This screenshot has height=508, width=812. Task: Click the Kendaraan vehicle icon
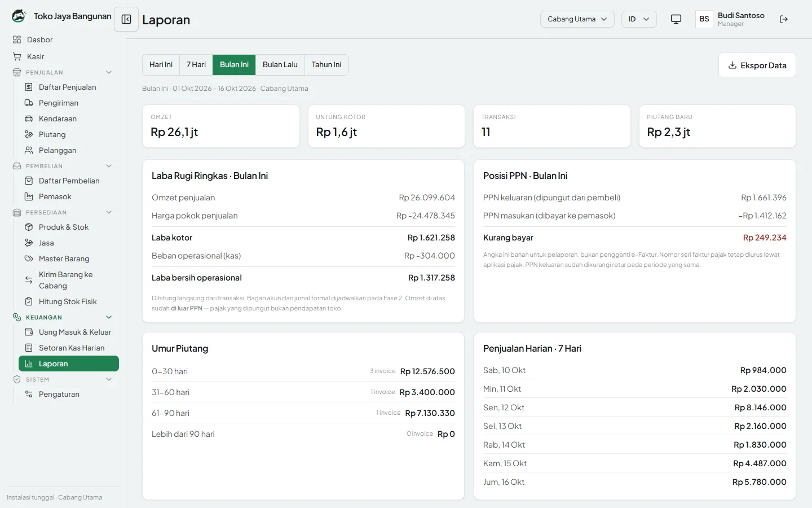pos(29,119)
